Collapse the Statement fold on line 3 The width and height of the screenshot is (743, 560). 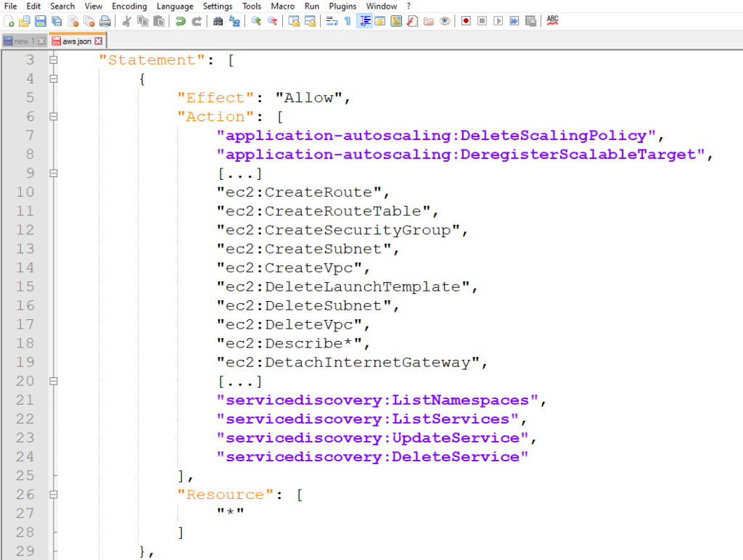point(53,60)
